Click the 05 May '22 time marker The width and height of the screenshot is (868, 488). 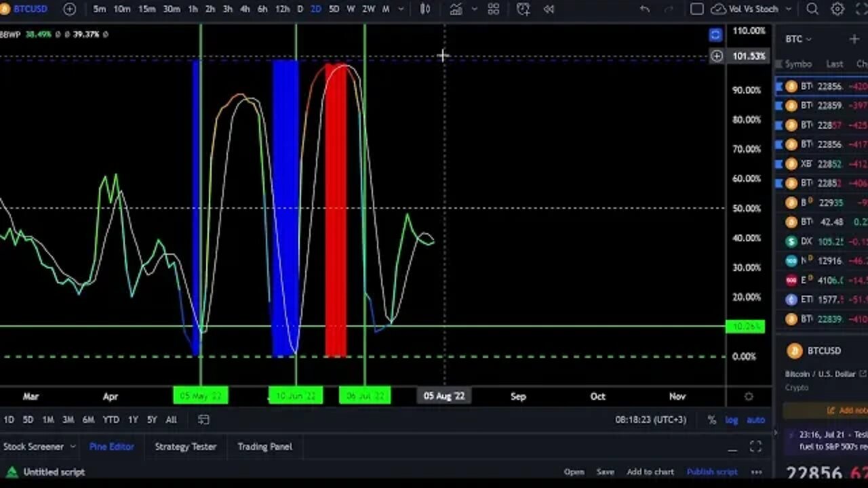[200, 396]
